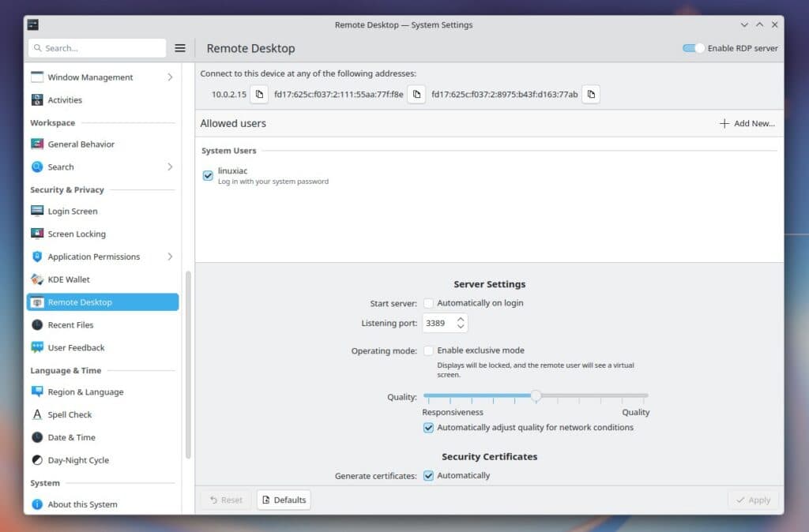
Task: Open Screen Locking settings
Action: tap(103, 234)
